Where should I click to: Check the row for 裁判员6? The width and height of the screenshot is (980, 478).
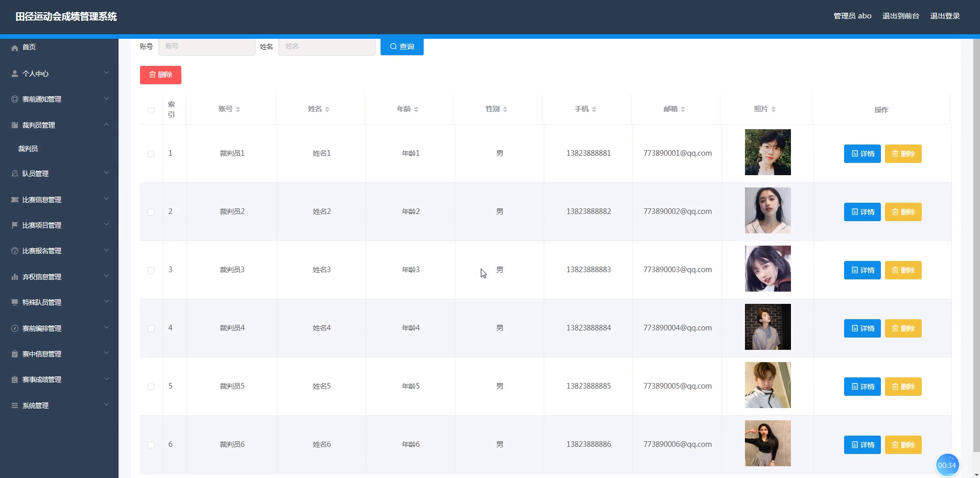151,445
